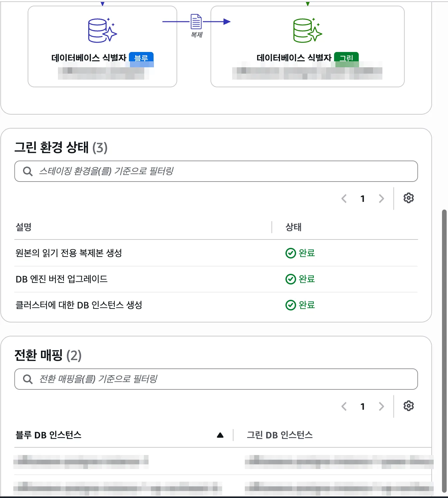Go to previous page in green environment status
This screenshot has height=498, width=448.
(344, 199)
